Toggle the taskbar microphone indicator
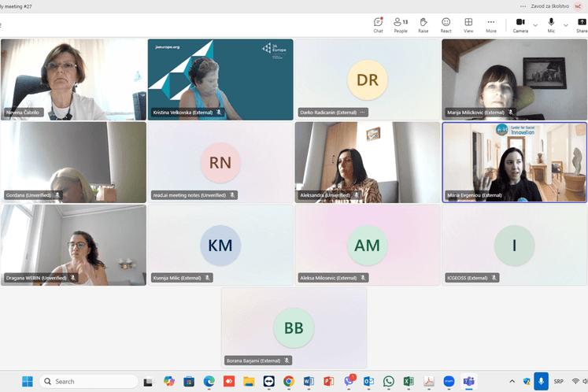 click(x=542, y=382)
